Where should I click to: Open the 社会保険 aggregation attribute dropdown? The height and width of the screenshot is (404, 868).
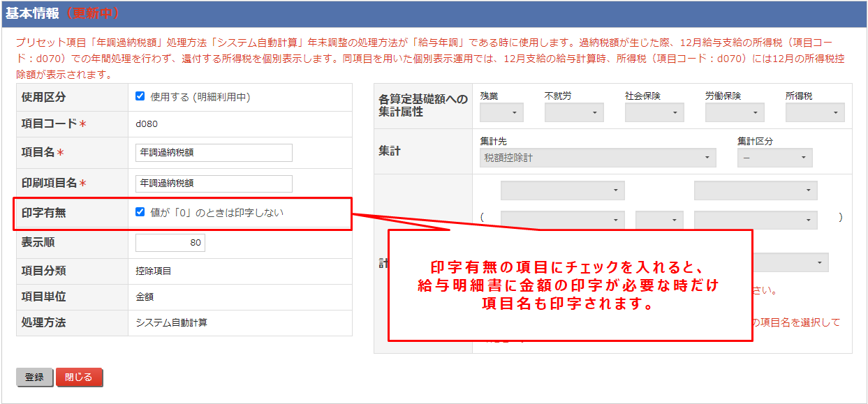click(654, 112)
